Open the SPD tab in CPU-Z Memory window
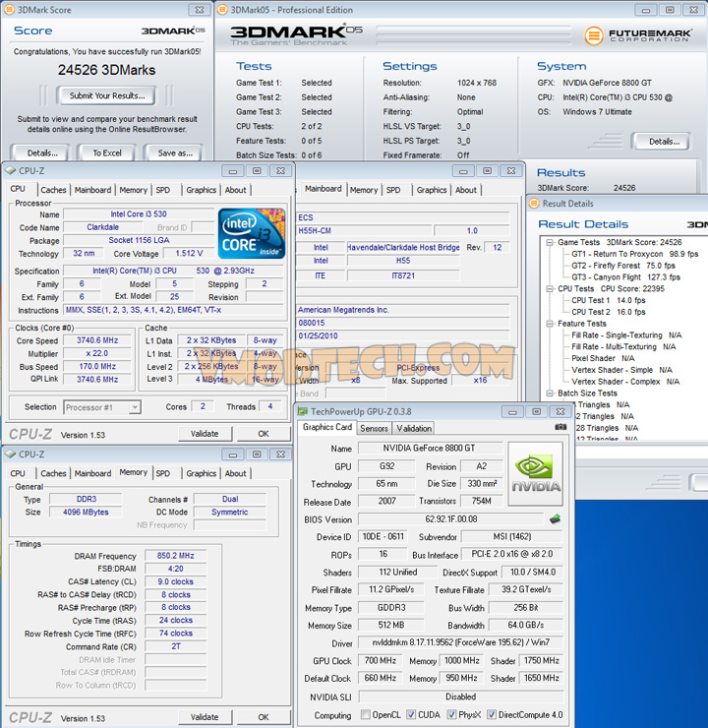The height and width of the screenshot is (728, 708). [x=163, y=473]
